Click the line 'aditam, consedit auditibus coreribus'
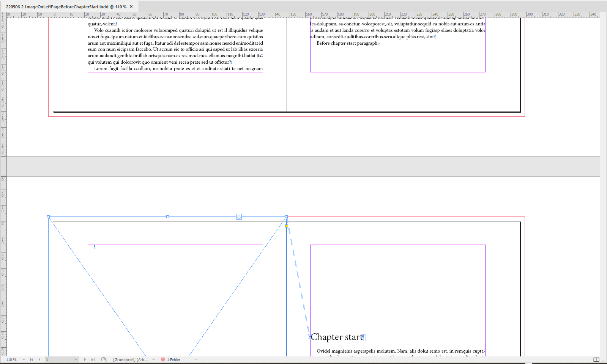 coord(372,37)
